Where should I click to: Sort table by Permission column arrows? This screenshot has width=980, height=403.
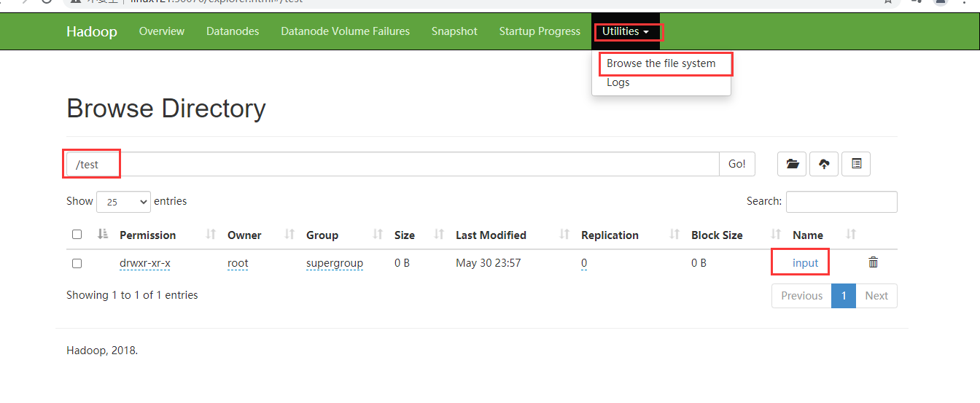(211, 234)
